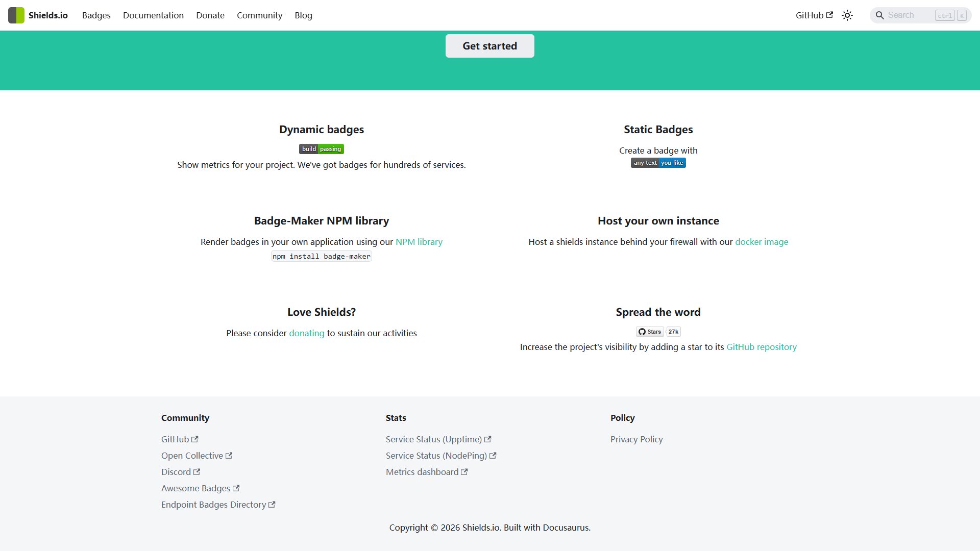Screen dimensions: 980x551
Task: Click the 'Spread the word' heading
Action: (658, 312)
